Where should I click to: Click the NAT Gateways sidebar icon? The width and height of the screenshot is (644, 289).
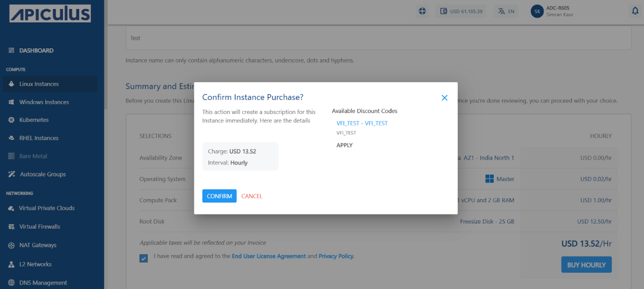click(11, 245)
